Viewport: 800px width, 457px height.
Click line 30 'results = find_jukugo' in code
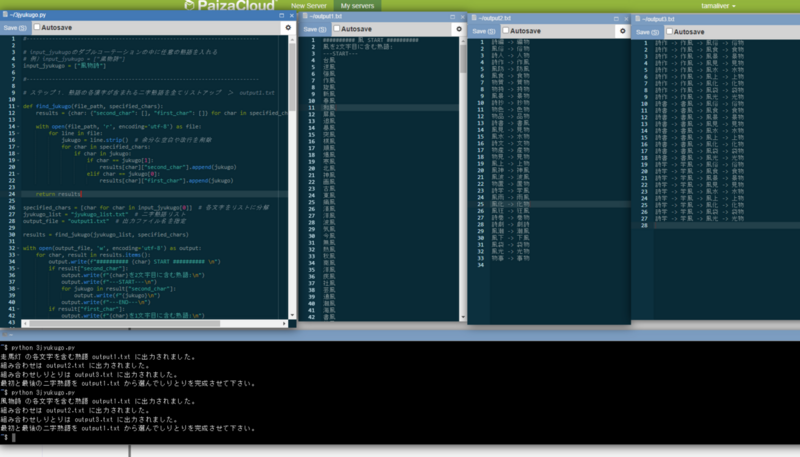click(106, 235)
